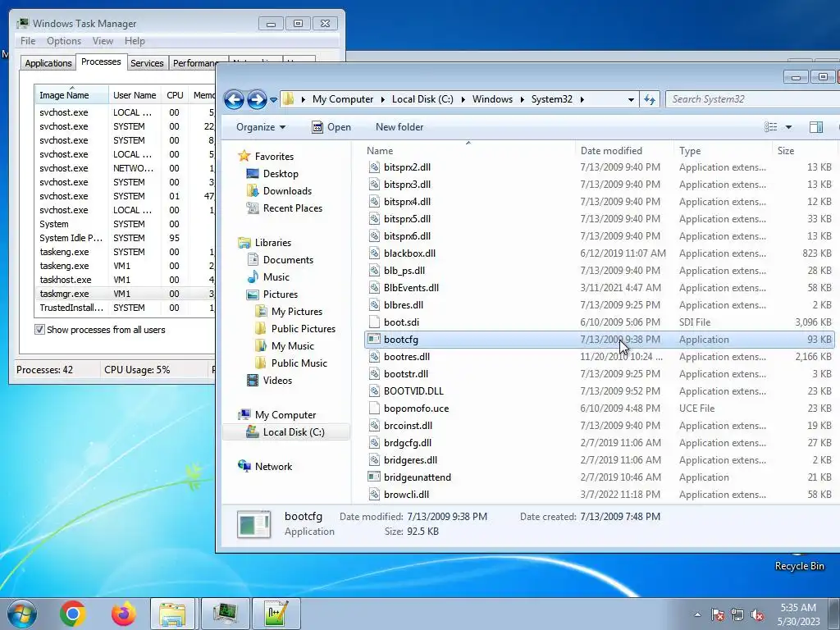Show hidden tray icons arrow
This screenshot has height=630, width=840.
(697, 614)
